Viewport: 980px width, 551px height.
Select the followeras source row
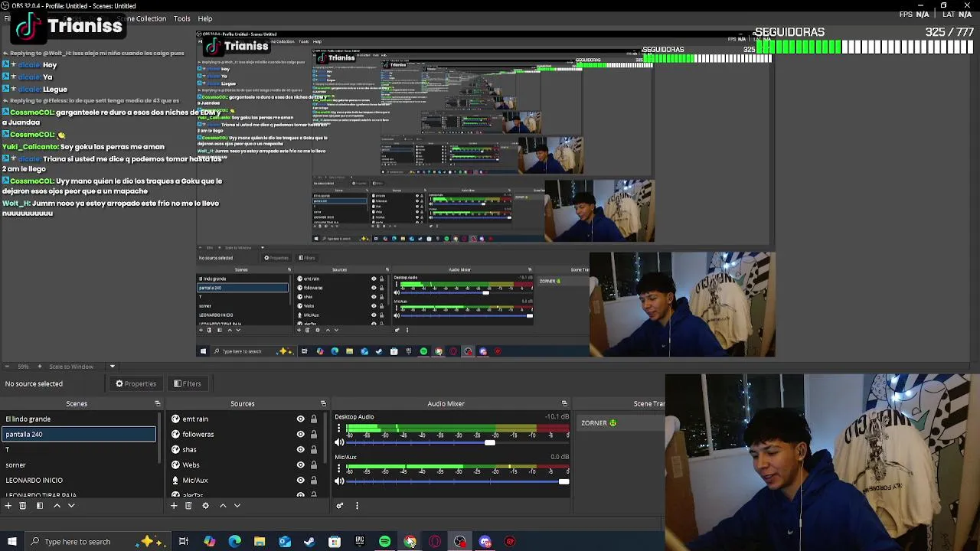click(x=243, y=434)
